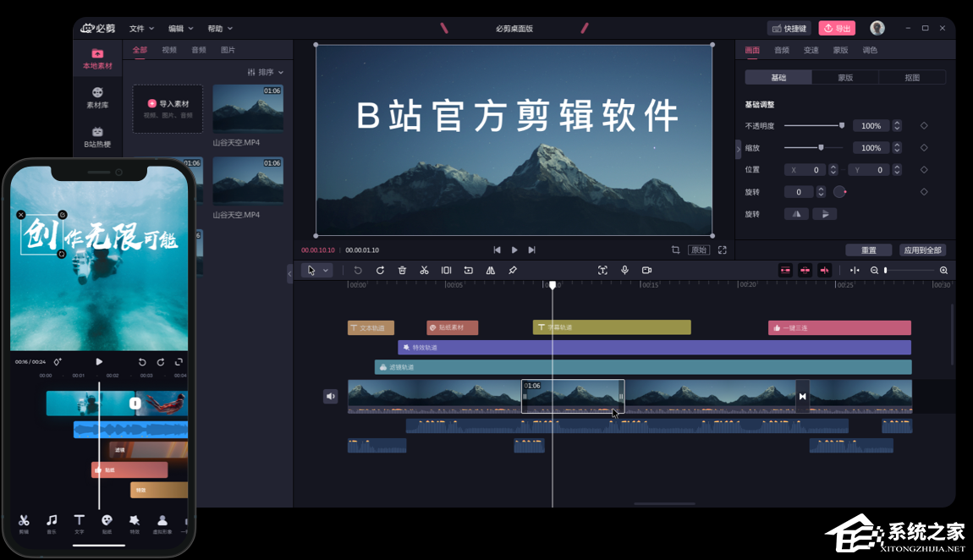Screen dimensions: 973x560
Task: Step the 缩放 value with its spinner
Action: (897, 147)
